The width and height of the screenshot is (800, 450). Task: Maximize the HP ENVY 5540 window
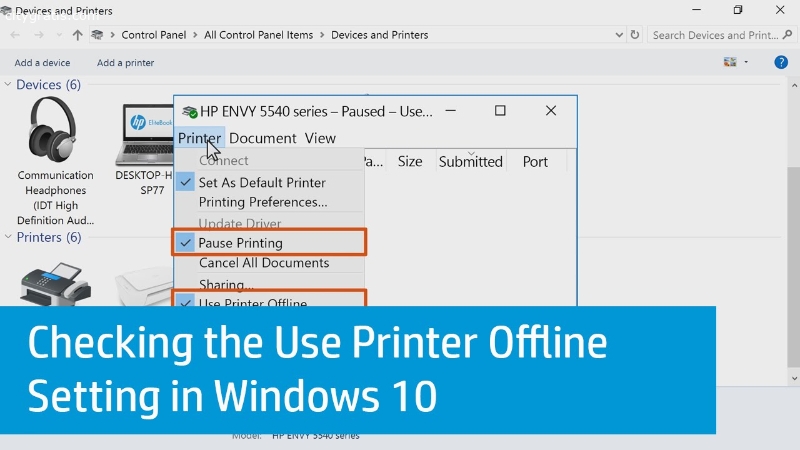pyautogui.click(x=500, y=111)
